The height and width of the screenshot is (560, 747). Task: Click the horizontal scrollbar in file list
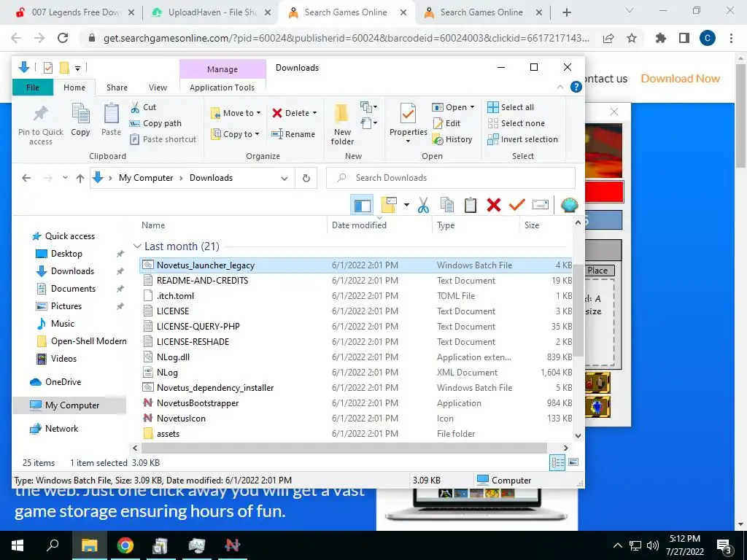tap(344, 448)
